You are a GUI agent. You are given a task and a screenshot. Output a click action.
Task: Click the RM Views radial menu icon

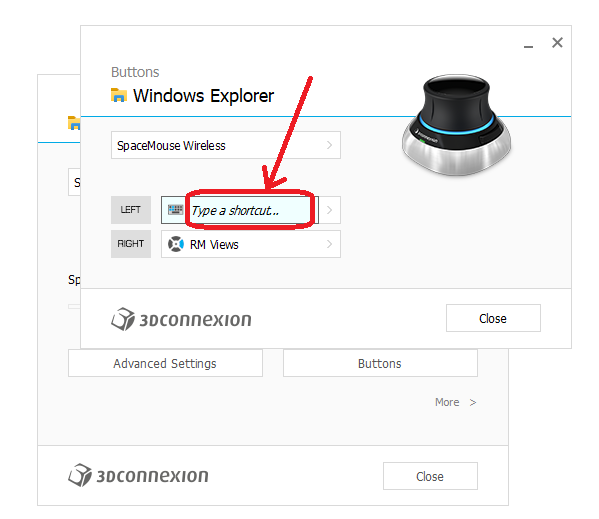[176, 244]
